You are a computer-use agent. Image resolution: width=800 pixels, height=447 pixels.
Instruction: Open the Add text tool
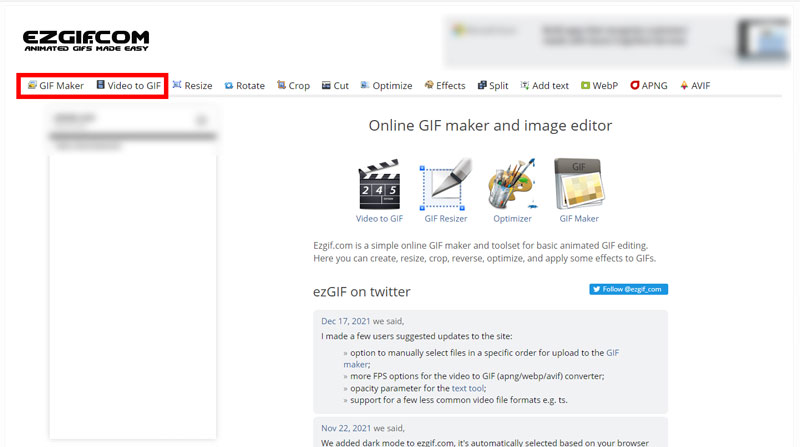pyautogui.click(x=544, y=86)
